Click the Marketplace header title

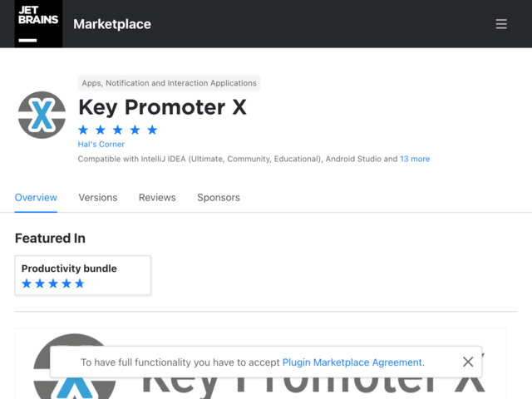(112, 24)
